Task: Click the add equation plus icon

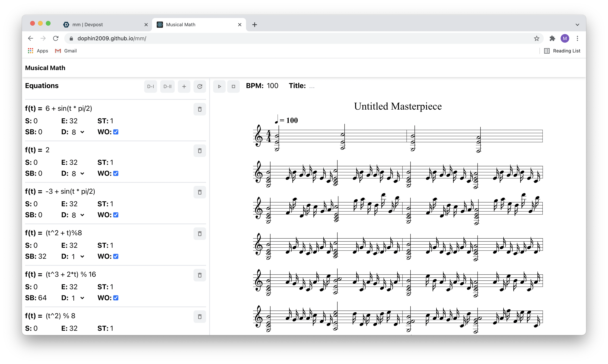Action: coord(184,86)
